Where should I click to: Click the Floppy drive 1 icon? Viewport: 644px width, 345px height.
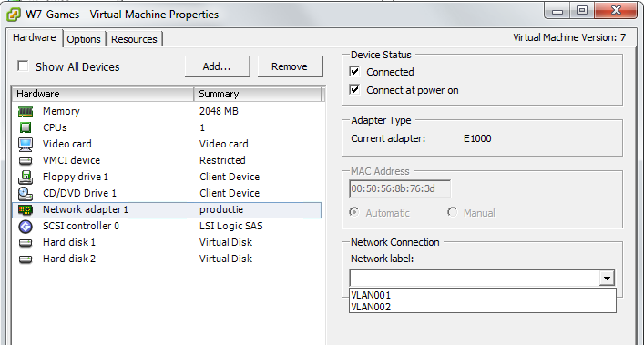click(x=26, y=177)
